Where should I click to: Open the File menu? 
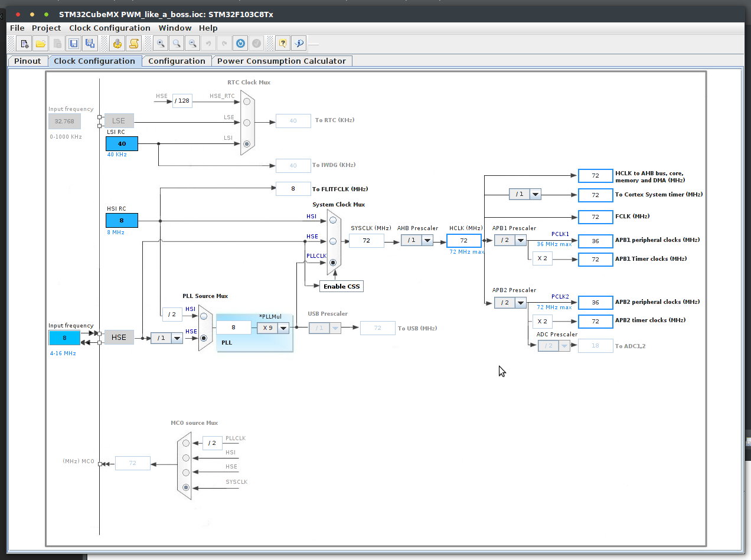(x=17, y=28)
